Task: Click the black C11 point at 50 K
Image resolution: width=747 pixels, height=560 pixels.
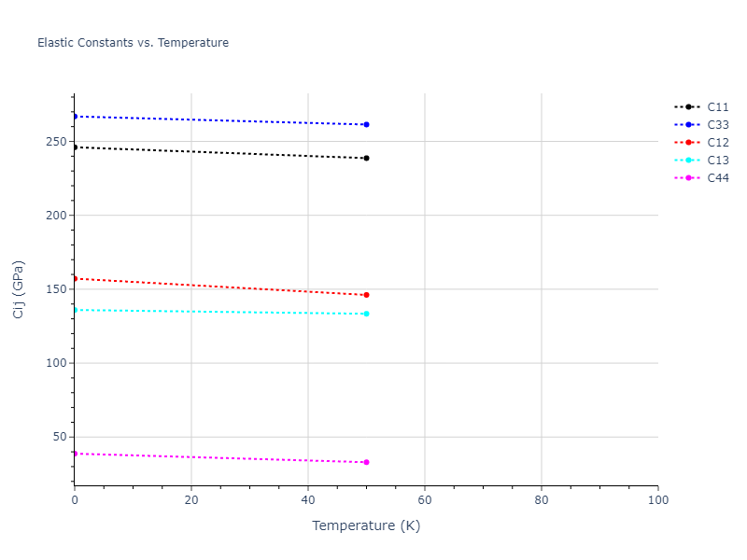Action: (366, 158)
